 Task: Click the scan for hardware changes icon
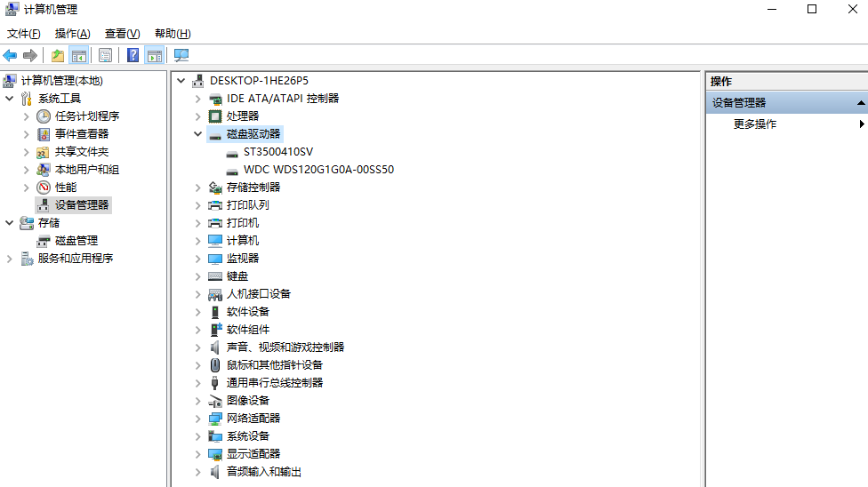coord(181,55)
